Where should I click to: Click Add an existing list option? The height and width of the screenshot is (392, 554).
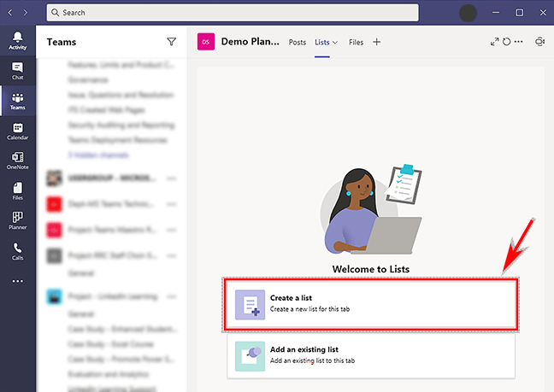click(x=371, y=356)
